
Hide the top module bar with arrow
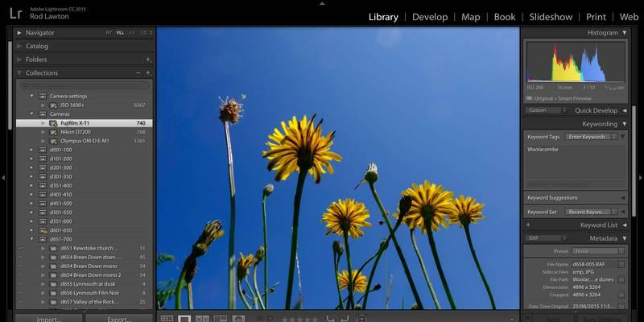tap(322, 3)
